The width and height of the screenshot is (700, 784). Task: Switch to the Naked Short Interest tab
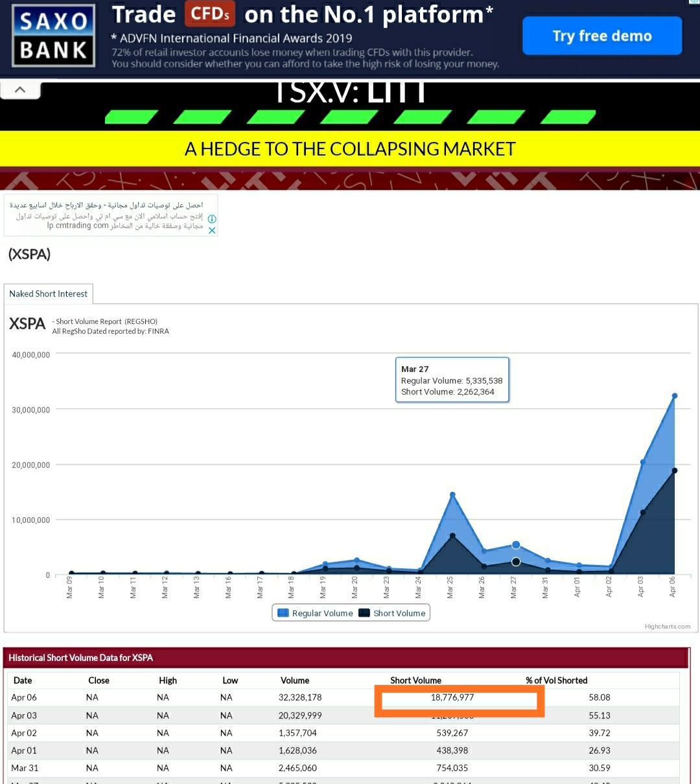click(48, 294)
